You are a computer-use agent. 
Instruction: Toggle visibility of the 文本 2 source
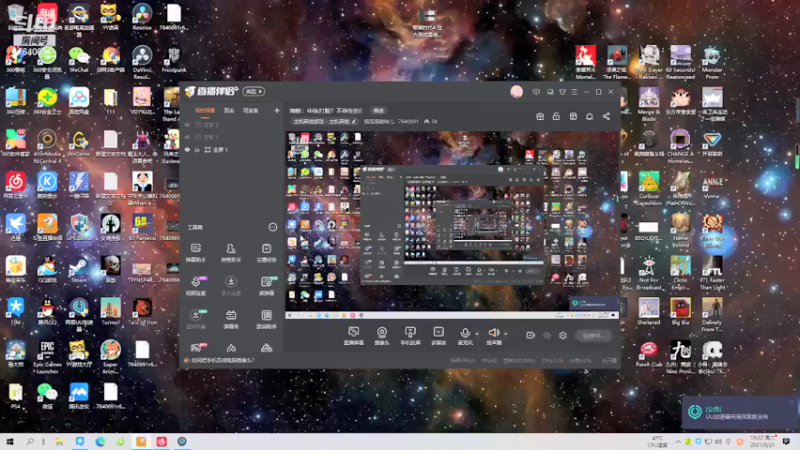(187, 124)
